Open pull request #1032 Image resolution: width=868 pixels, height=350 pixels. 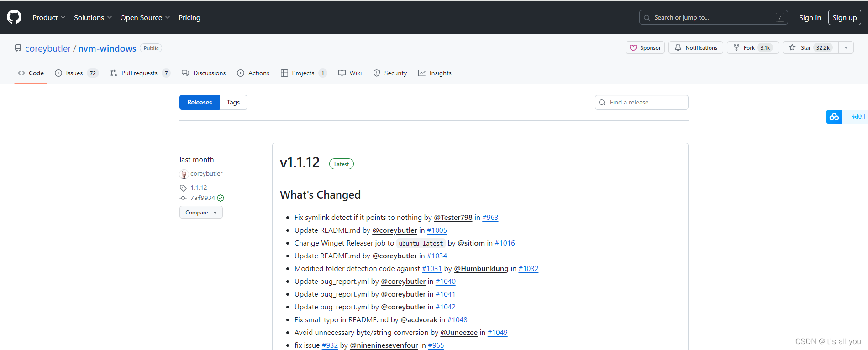[x=528, y=269]
